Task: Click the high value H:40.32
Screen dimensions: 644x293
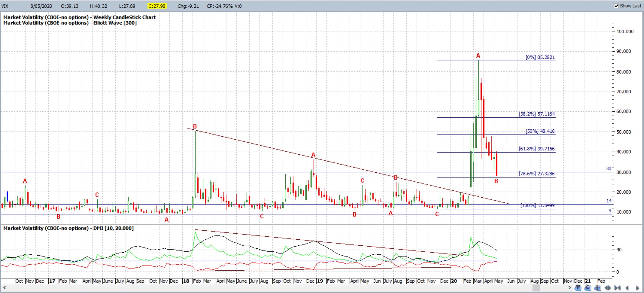Action: tap(98, 6)
